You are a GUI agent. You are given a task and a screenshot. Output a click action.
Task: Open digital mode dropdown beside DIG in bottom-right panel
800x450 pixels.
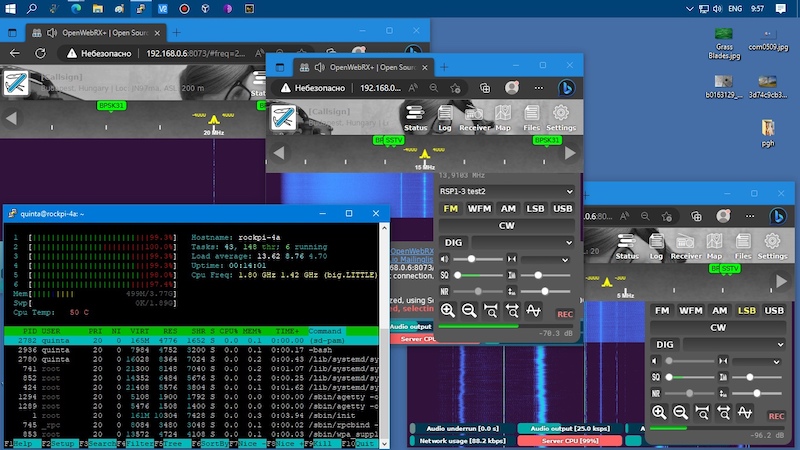734,344
